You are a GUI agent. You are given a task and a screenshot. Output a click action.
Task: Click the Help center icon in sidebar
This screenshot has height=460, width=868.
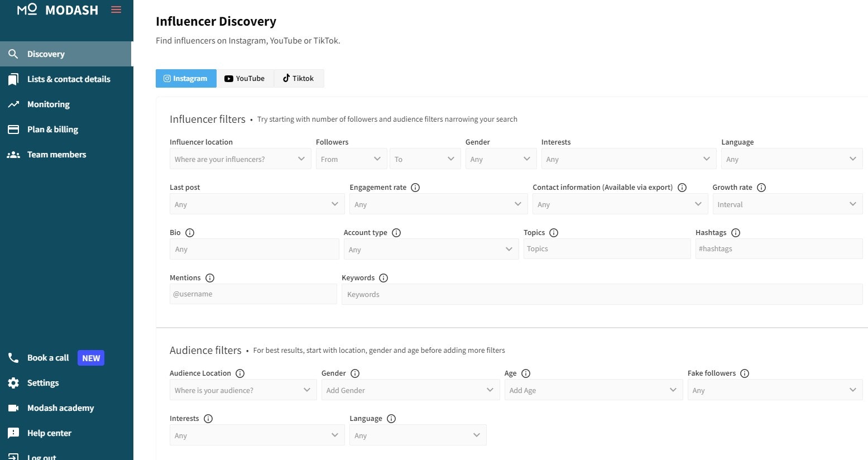[14, 433]
